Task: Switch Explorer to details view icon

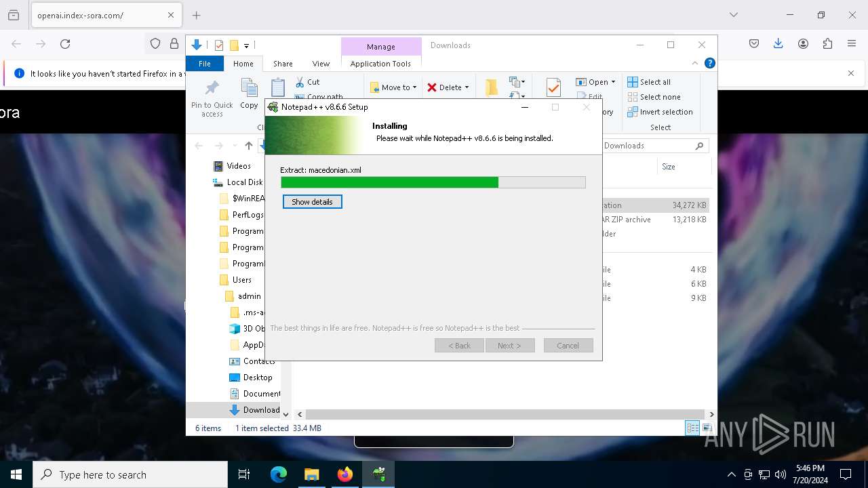Action: pyautogui.click(x=692, y=428)
